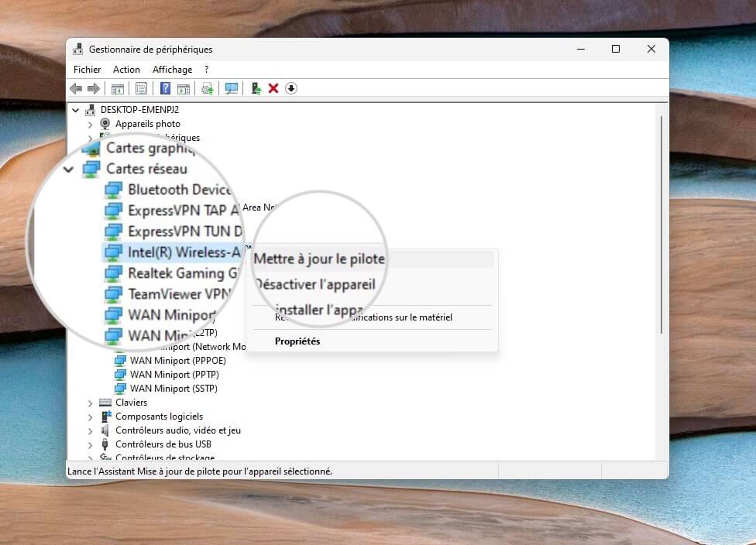Select WAN Miniport (PPTP) adapter
756x545 pixels.
click(x=174, y=375)
